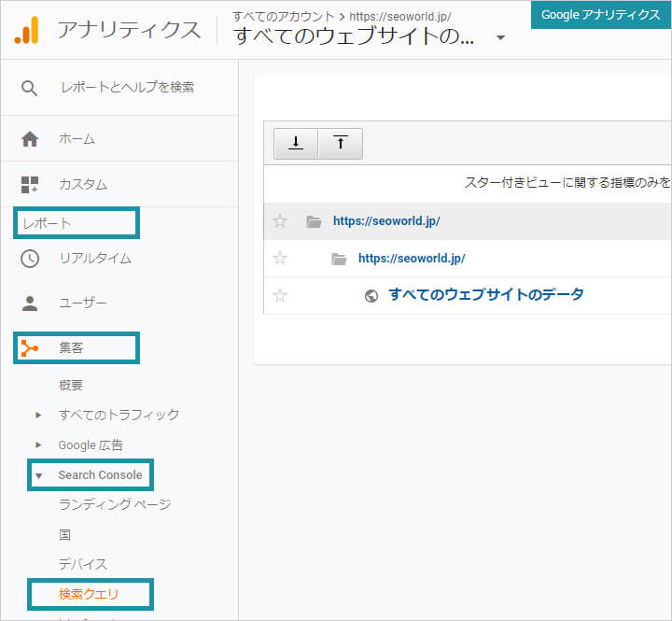Click the レポート section heading
This screenshot has width=672, height=621.
tap(47, 223)
